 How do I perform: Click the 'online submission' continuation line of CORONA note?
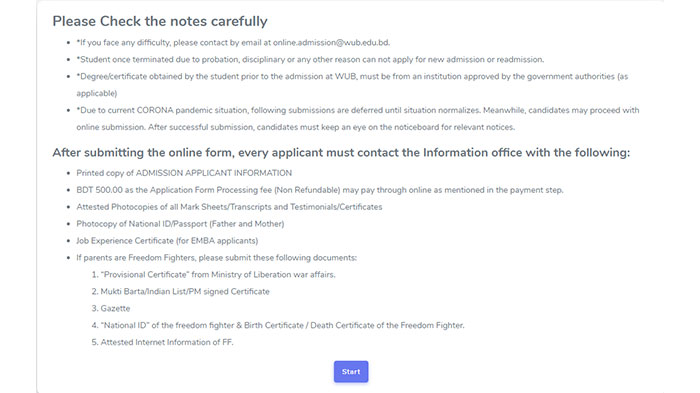[296, 127]
